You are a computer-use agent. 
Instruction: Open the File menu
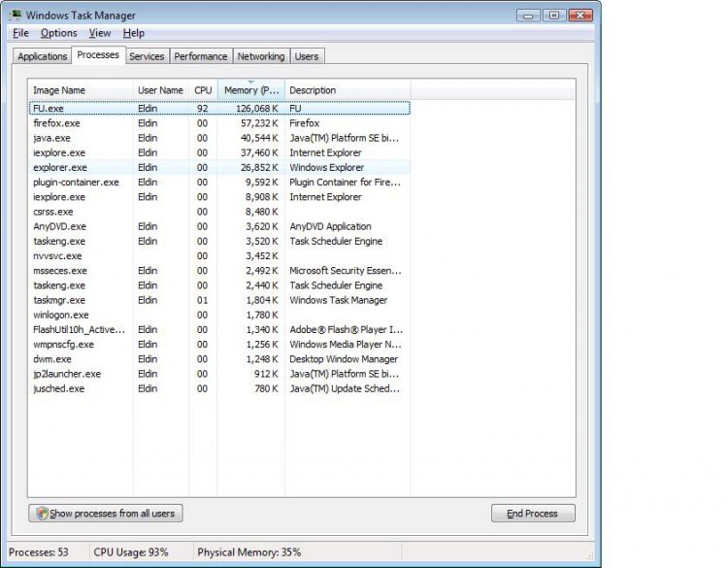[20, 33]
